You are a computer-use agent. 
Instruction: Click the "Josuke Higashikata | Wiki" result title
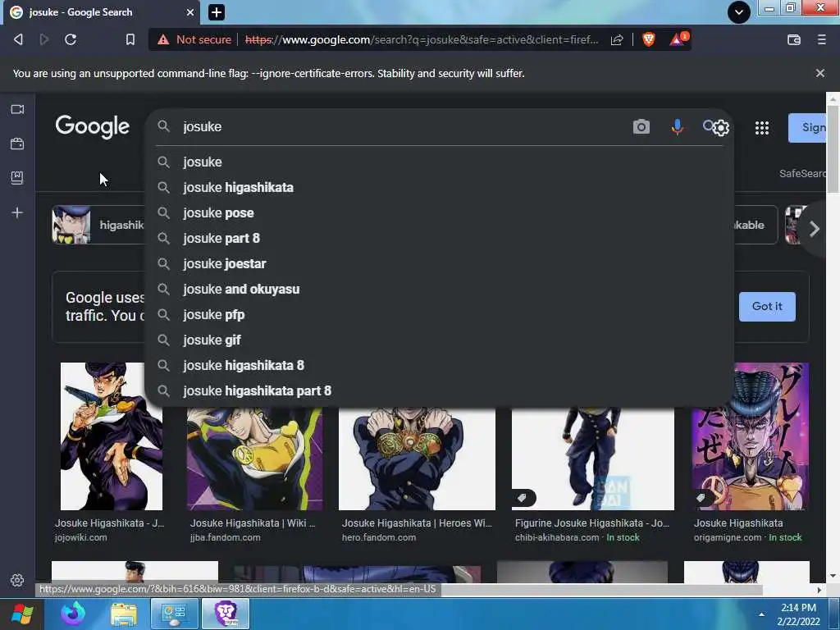(253, 523)
